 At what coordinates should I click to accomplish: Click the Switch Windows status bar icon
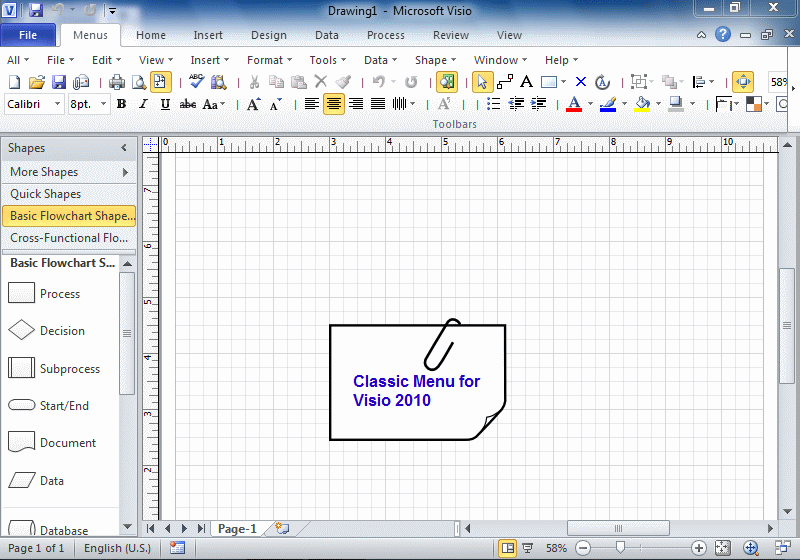click(x=783, y=548)
